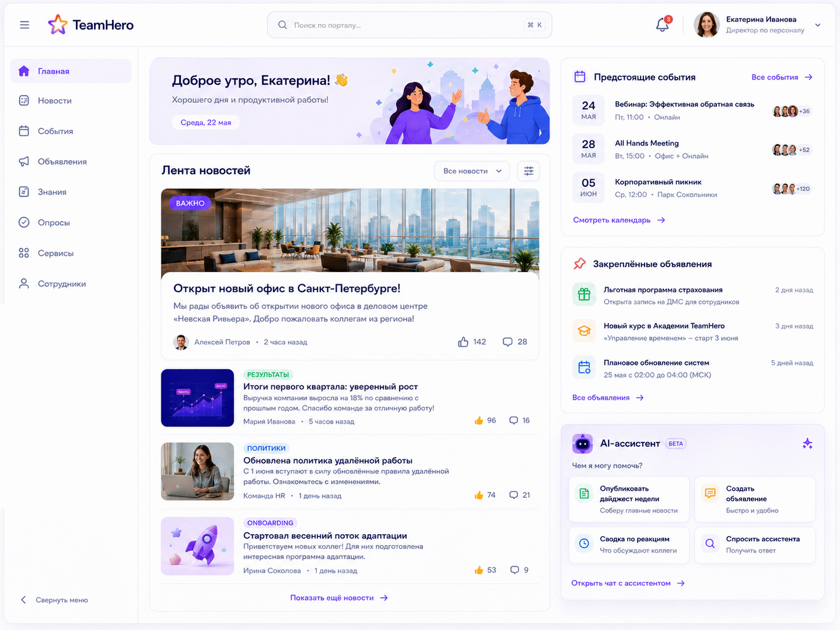
Task: Like the «Итоги первого квартала» post
Action: click(479, 421)
